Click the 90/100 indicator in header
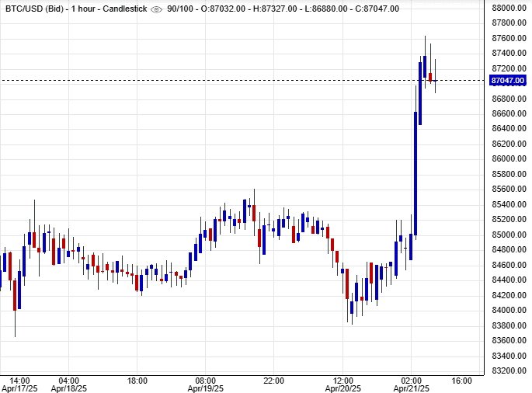532x393 pixels. click(x=181, y=9)
